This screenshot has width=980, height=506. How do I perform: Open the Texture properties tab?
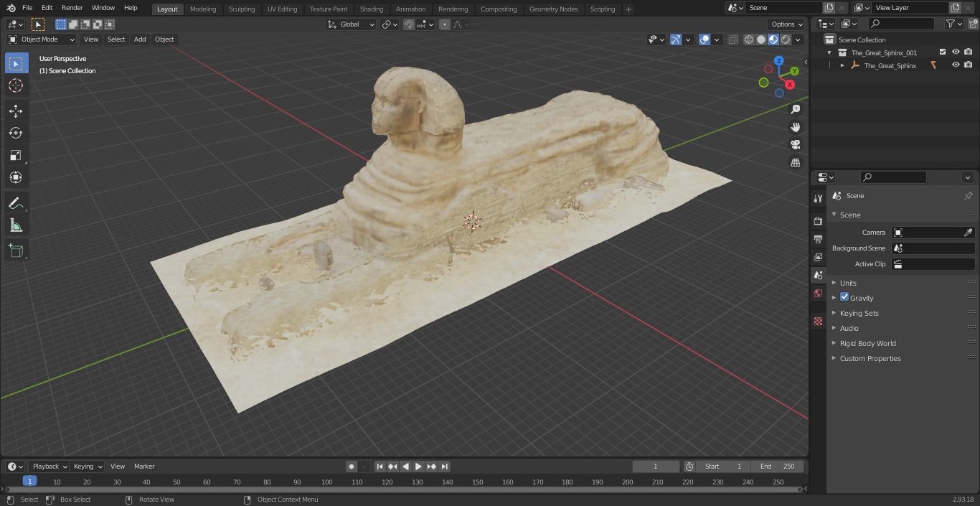click(818, 321)
